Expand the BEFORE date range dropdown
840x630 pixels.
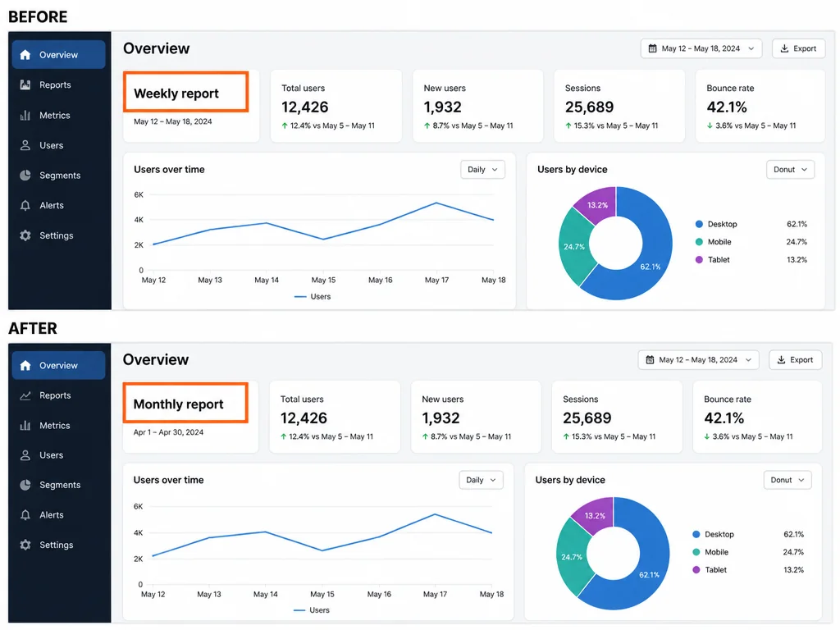point(701,48)
